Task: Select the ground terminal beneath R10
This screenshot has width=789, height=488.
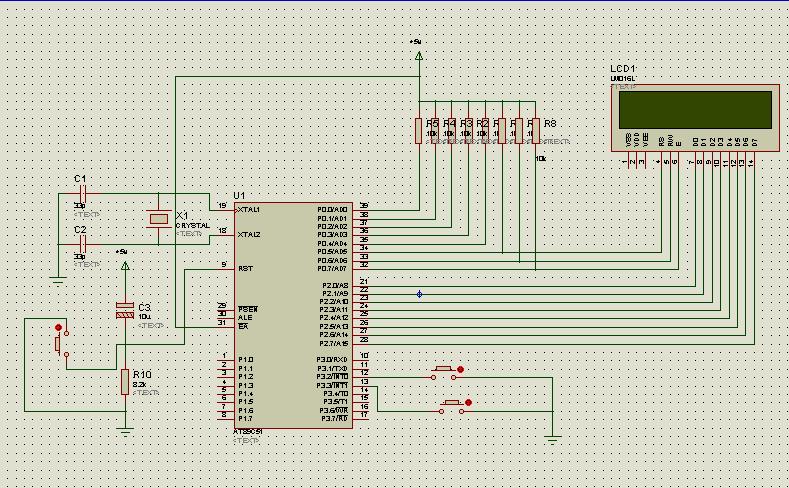Action: [x=125, y=431]
